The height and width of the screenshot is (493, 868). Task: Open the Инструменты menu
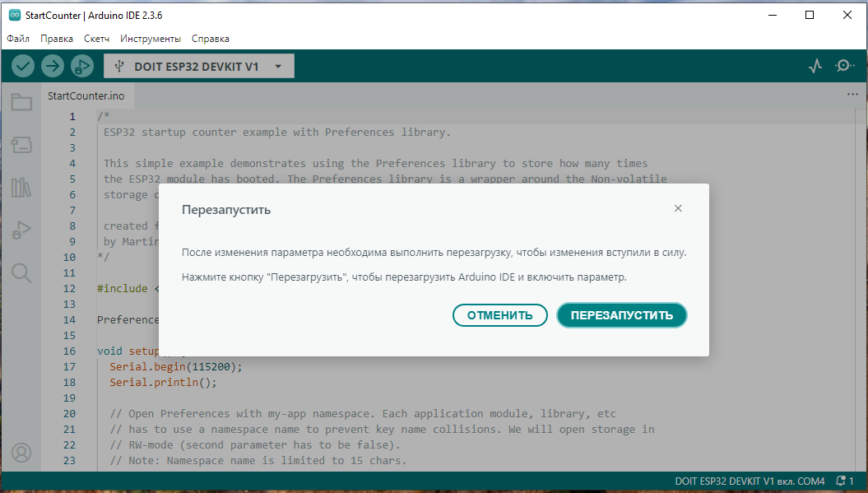pos(150,39)
